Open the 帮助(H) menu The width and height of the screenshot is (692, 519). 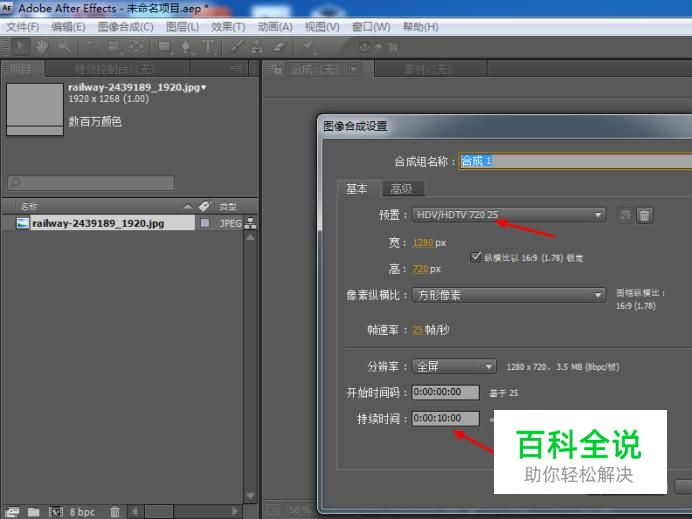pos(421,27)
